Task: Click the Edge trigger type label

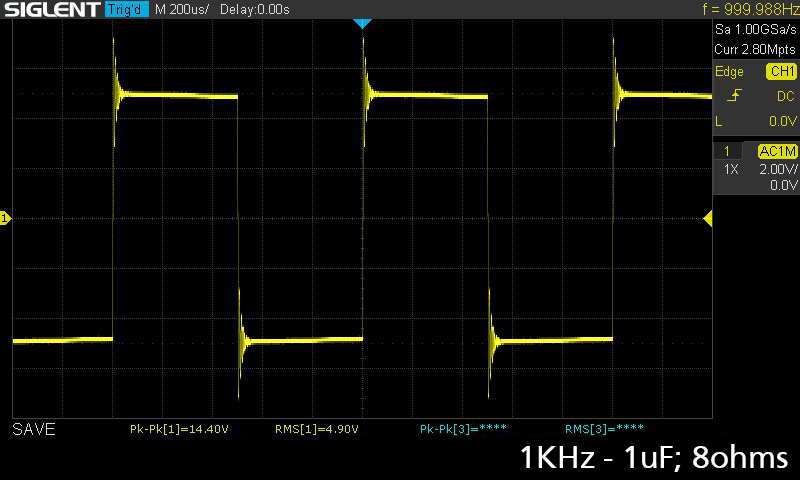Action: point(729,71)
